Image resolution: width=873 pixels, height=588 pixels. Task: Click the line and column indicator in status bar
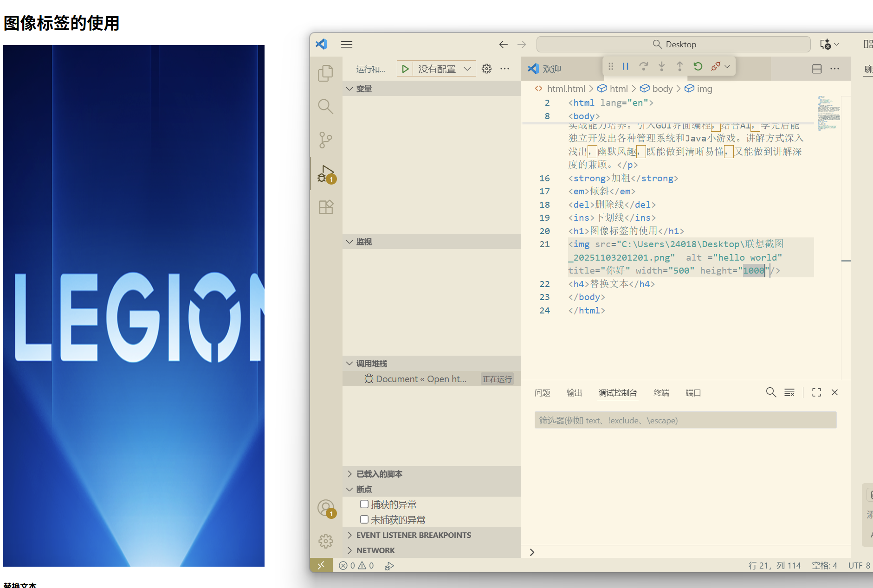coord(775,565)
